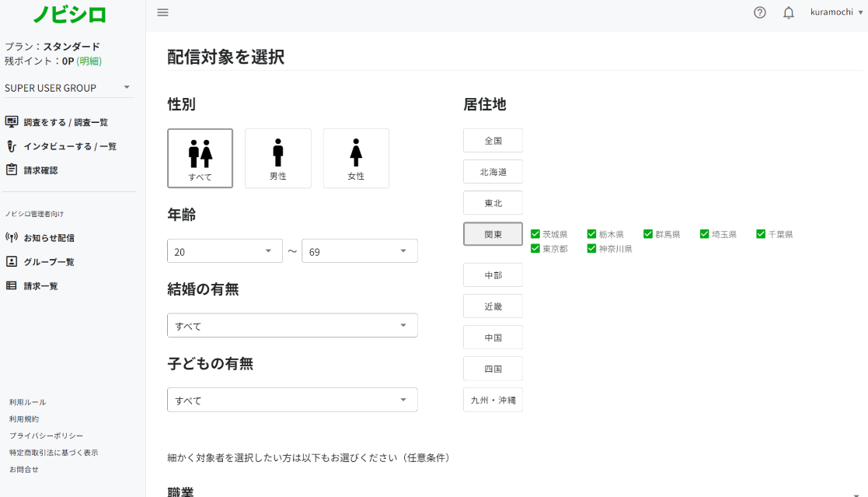The height and width of the screenshot is (497, 868).
Task: Open インタビューする / 一覧 in sidebar
Action: [69, 146]
